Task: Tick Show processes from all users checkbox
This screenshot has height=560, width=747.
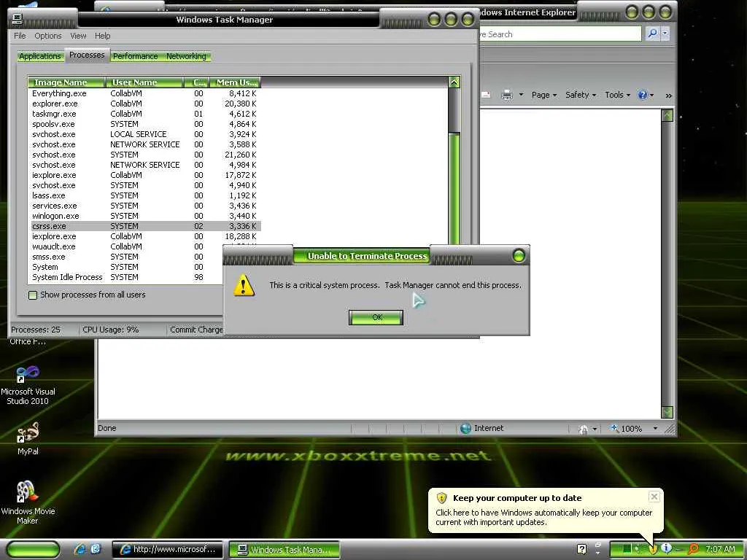Action: 33,295
